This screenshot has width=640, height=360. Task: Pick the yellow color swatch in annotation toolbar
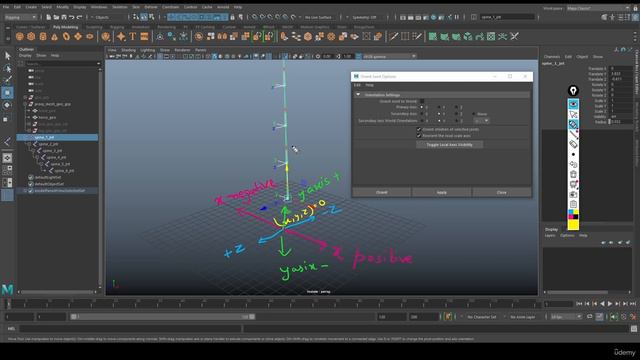click(x=573, y=224)
